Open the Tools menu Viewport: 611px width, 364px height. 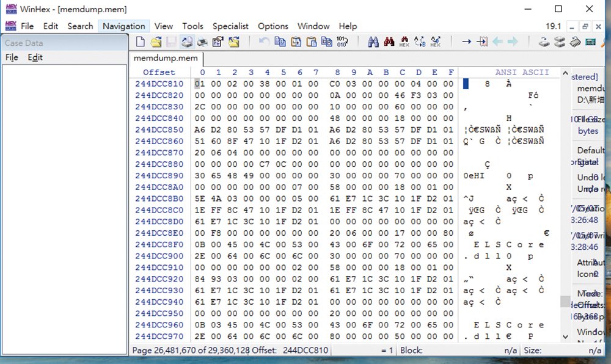click(193, 26)
